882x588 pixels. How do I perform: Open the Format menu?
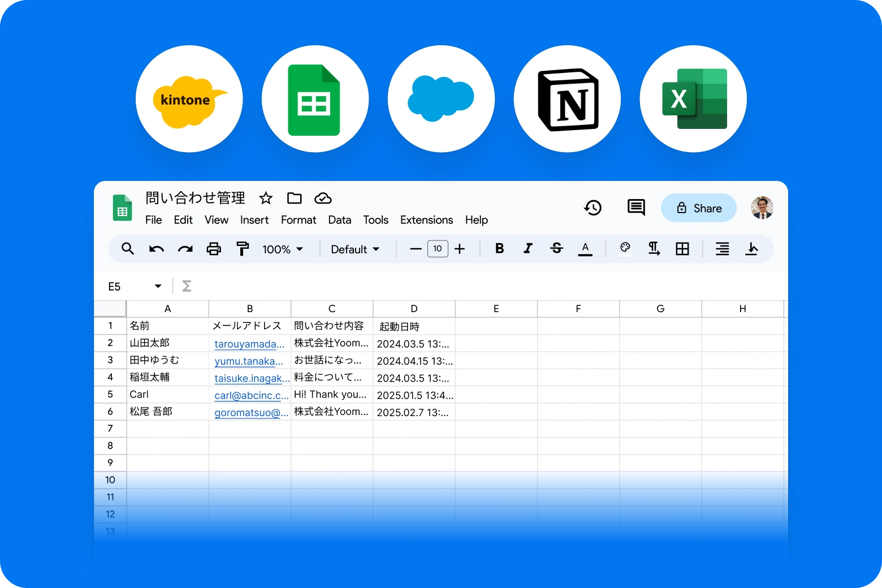tap(298, 220)
